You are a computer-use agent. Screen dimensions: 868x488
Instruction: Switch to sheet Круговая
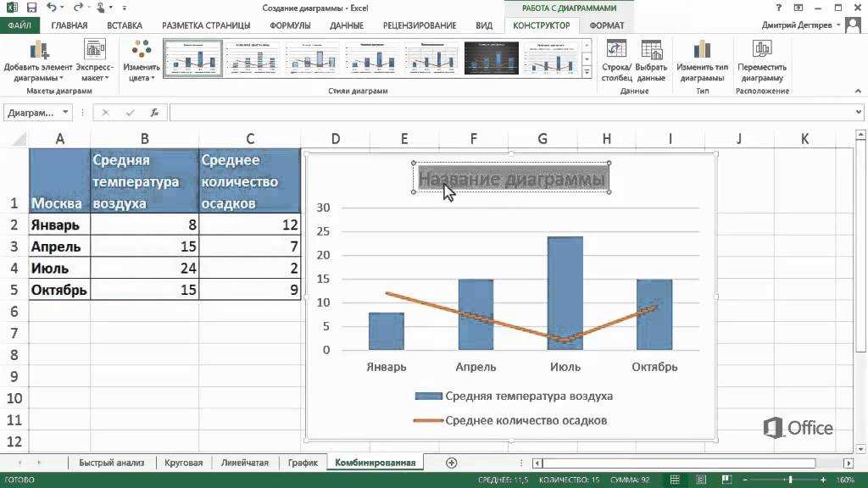click(183, 463)
